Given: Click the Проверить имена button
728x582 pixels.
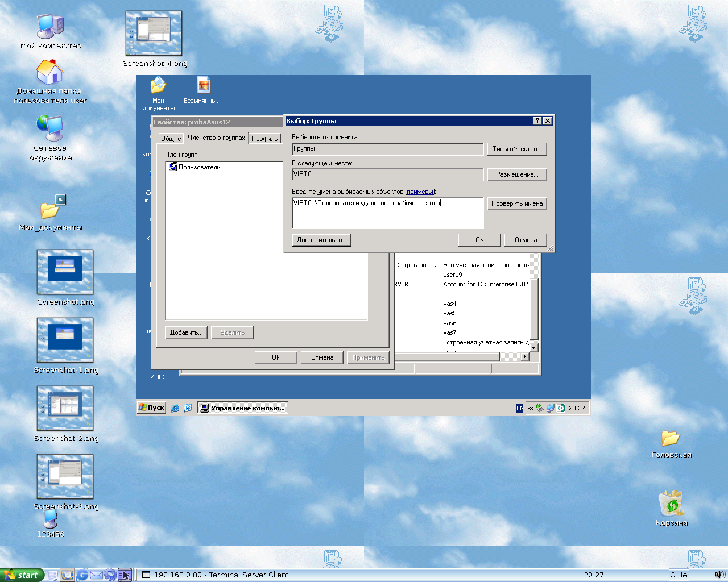Looking at the screenshot, I should coord(516,203).
